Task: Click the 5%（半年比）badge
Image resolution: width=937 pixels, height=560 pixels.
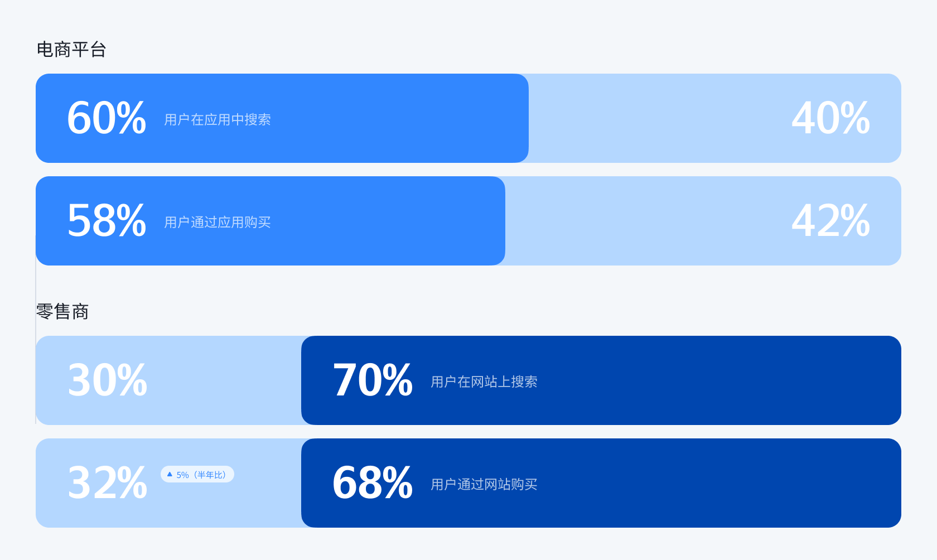Action: (197, 474)
